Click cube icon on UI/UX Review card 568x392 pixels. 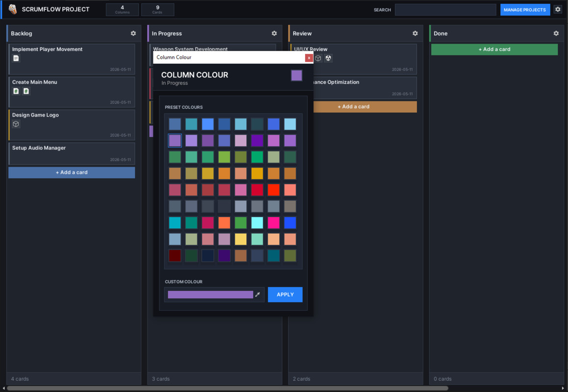[x=318, y=58]
